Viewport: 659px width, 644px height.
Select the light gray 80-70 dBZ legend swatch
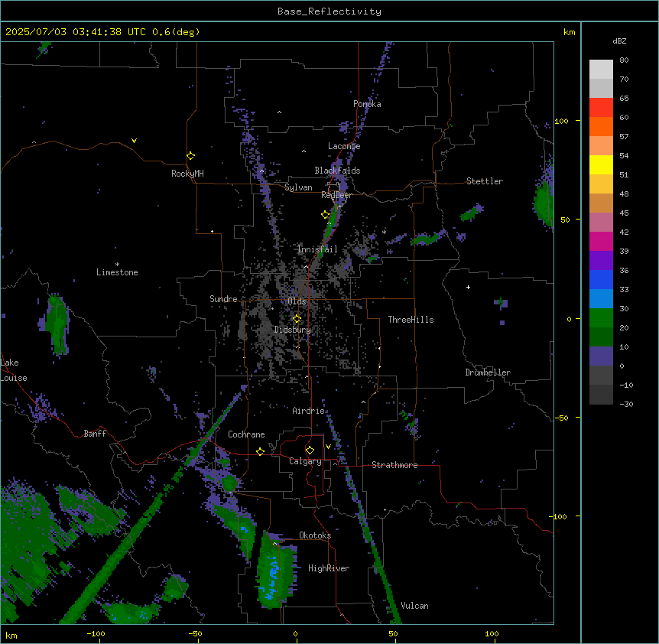601,70
